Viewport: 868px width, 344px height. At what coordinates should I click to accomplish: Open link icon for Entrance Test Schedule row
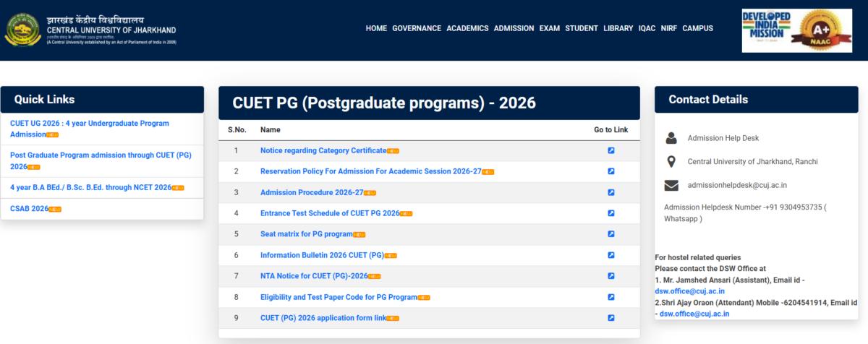point(611,213)
